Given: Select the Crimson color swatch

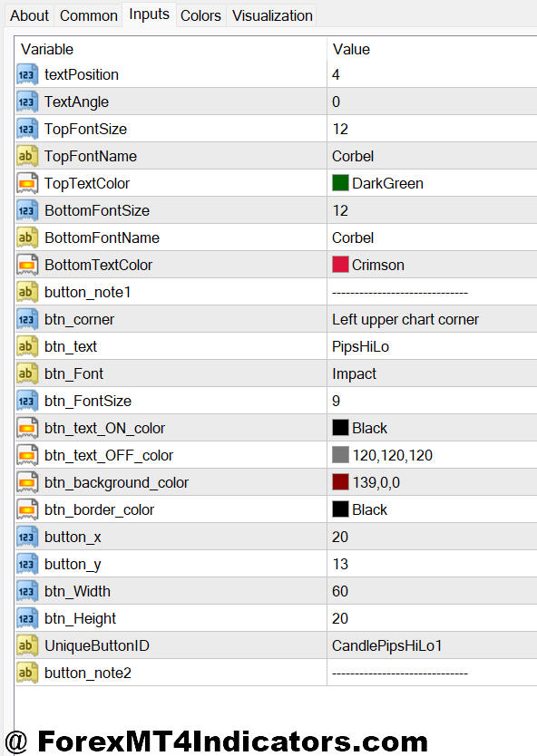Looking at the screenshot, I should [x=339, y=265].
